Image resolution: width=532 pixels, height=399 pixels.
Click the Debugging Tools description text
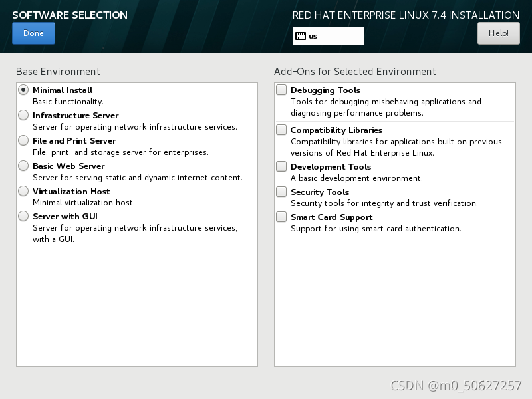tap(386, 107)
